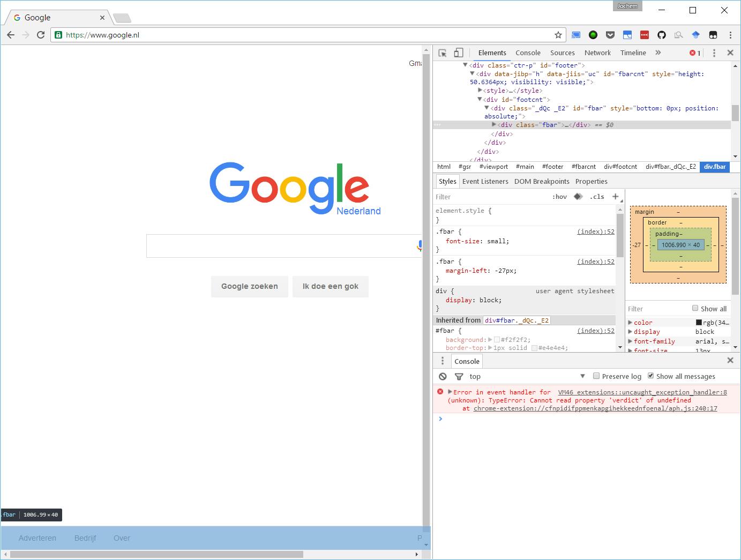Open the Chrome three-dot menu

[x=730, y=35]
